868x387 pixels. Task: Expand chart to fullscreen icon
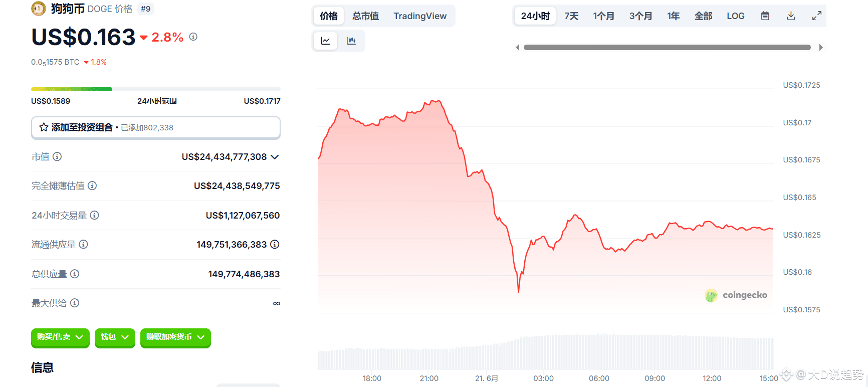817,16
